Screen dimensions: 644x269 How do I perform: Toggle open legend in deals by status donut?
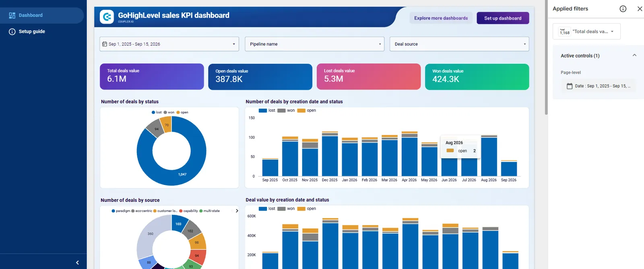tap(182, 113)
